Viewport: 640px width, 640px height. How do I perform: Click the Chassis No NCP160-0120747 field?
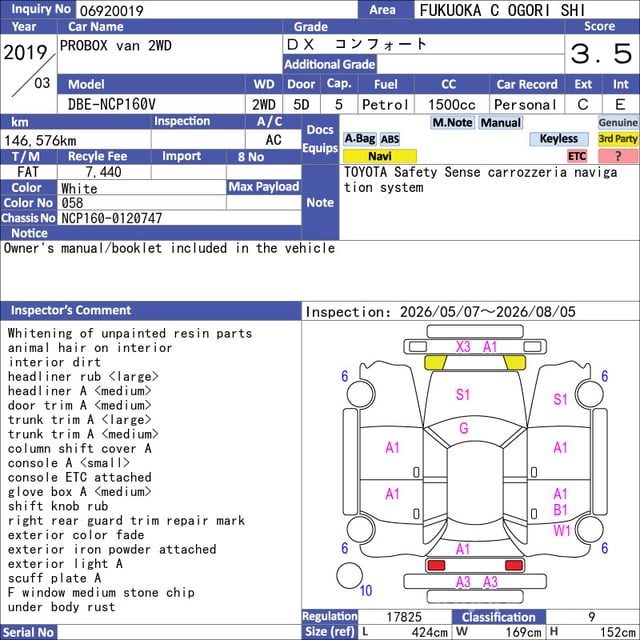coord(180,218)
